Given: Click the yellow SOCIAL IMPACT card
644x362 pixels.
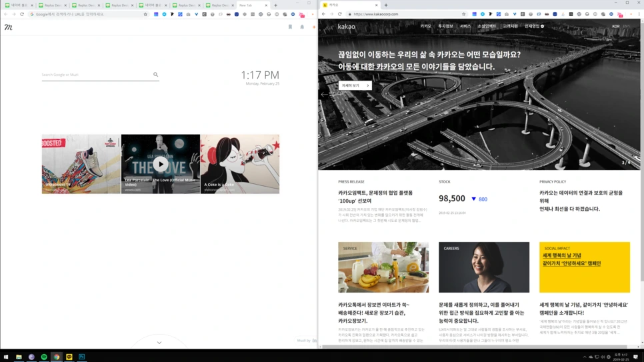Looking at the screenshot, I should [585, 267].
